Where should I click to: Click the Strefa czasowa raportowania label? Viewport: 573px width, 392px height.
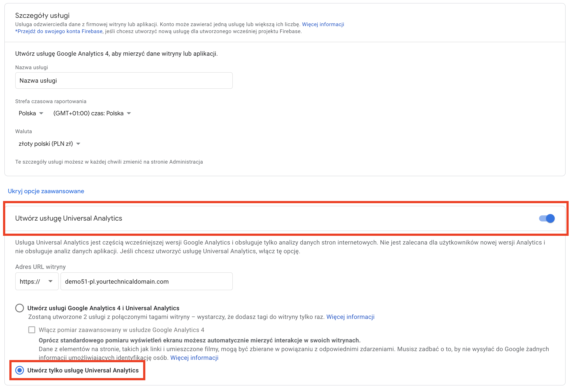pos(51,101)
